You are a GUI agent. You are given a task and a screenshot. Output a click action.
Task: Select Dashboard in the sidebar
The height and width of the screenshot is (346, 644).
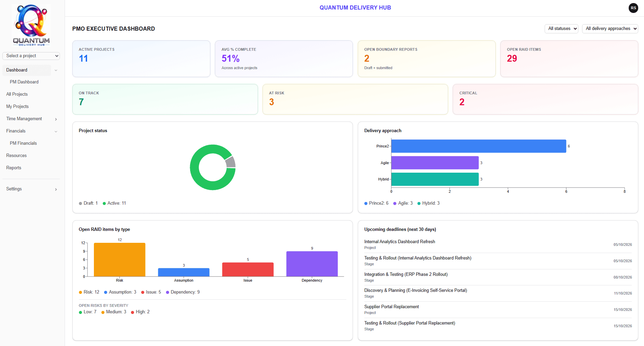[27, 70]
